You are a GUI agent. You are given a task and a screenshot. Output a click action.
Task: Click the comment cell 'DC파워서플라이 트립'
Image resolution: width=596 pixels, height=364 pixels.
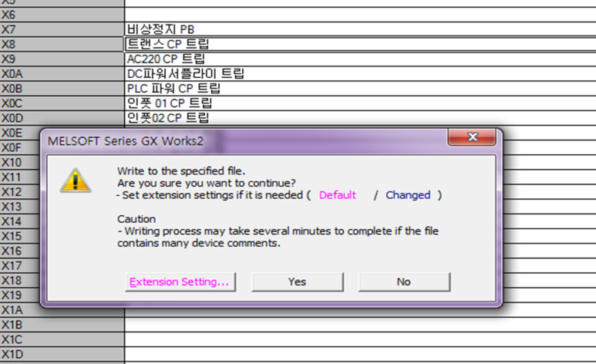(x=360, y=74)
